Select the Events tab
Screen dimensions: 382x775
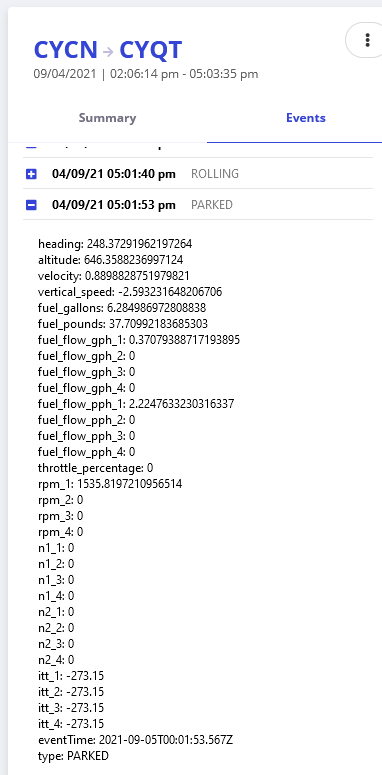[306, 118]
